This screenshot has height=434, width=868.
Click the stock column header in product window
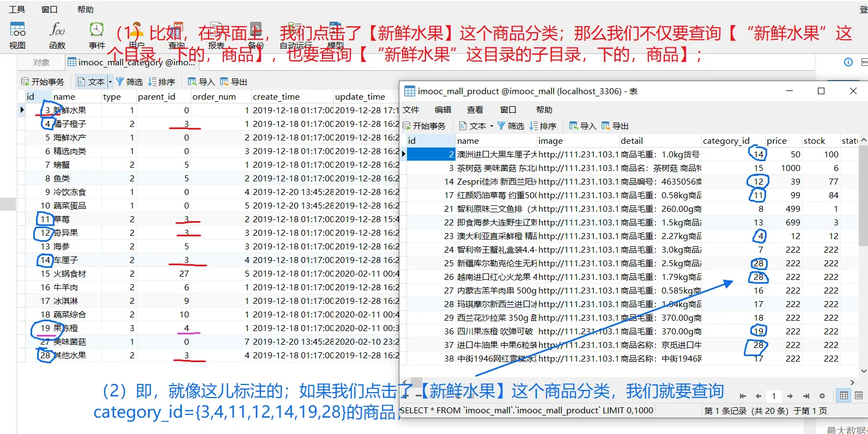[821, 140]
